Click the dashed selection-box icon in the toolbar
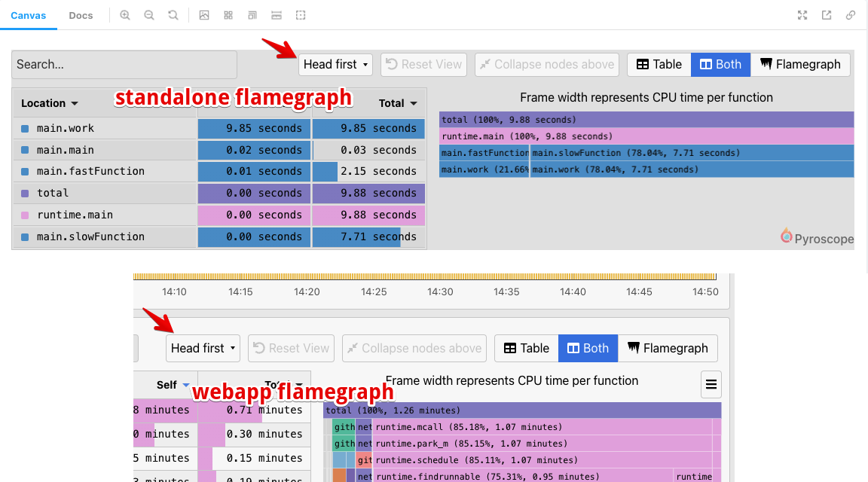868x482 pixels. 301,16
